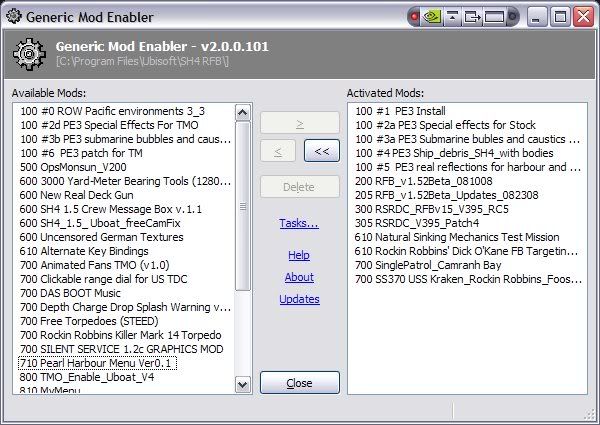This screenshot has width=600, height=425.
Task: Click the install path 'C:\Program Files\Ubisoft\SH4 RFB\'
Action: (142, 61)
